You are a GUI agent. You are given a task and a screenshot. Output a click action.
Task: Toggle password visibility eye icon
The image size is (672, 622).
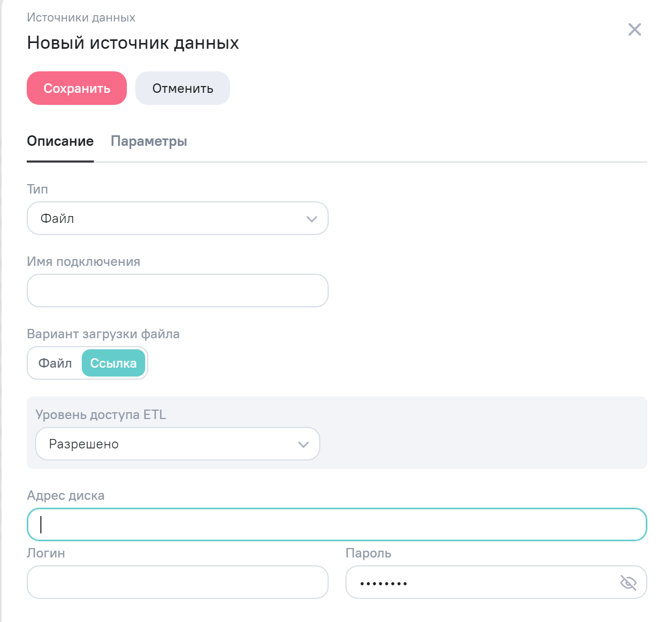point(628,582)
